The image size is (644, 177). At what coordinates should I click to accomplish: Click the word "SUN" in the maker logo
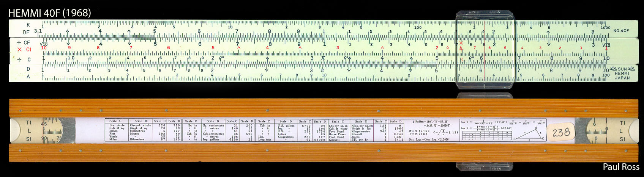tap(622, 69)
